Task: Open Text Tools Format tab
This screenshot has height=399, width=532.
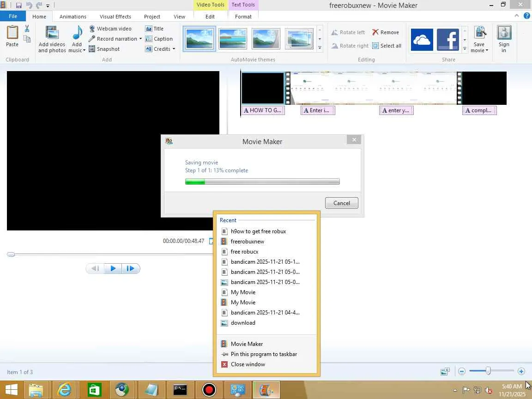Action: pos(243,17)
